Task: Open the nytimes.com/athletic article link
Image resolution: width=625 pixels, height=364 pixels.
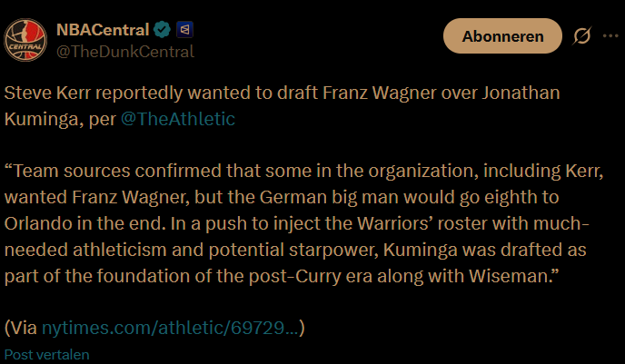Action: tap(170, 328)
